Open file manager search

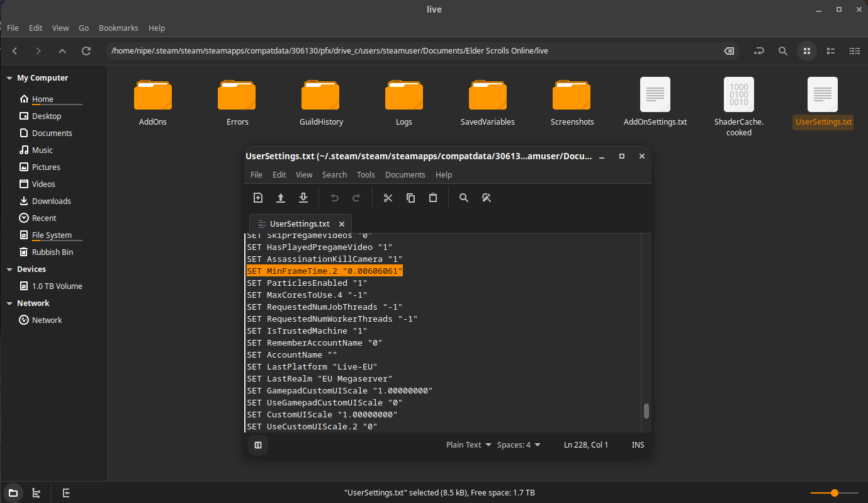[782, 51]
